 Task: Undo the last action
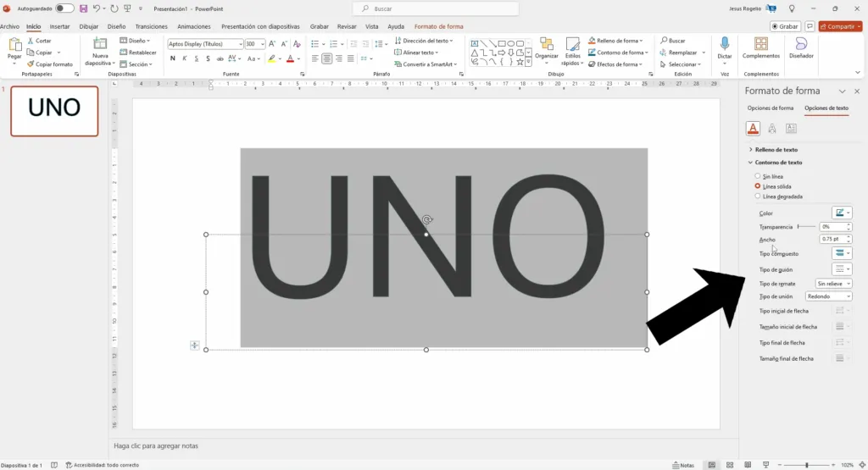click(97, 8)
